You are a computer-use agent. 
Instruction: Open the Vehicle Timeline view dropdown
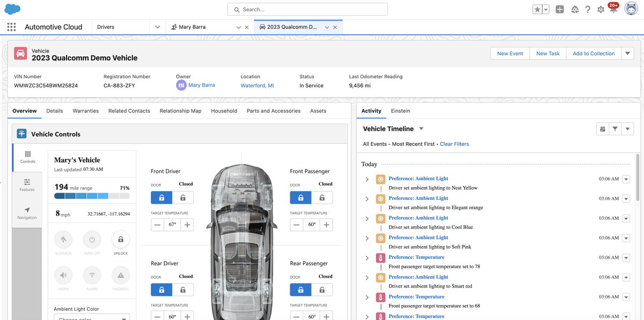point(421,129)
